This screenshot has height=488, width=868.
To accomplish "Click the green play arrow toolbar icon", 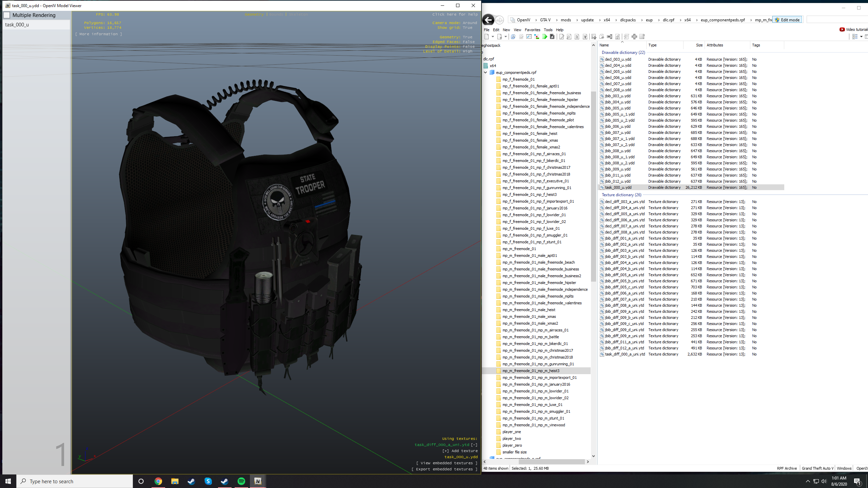I will 545,37.
